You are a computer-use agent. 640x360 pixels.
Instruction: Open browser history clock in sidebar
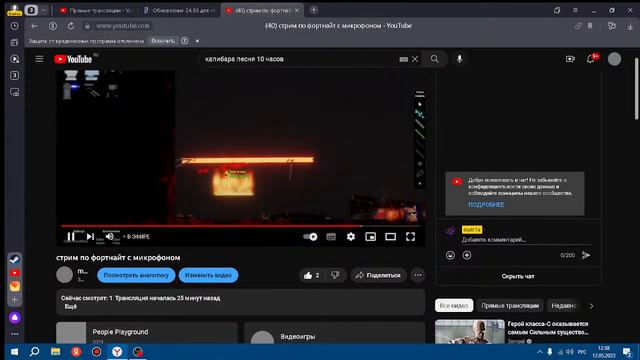[x=14, y=26]
